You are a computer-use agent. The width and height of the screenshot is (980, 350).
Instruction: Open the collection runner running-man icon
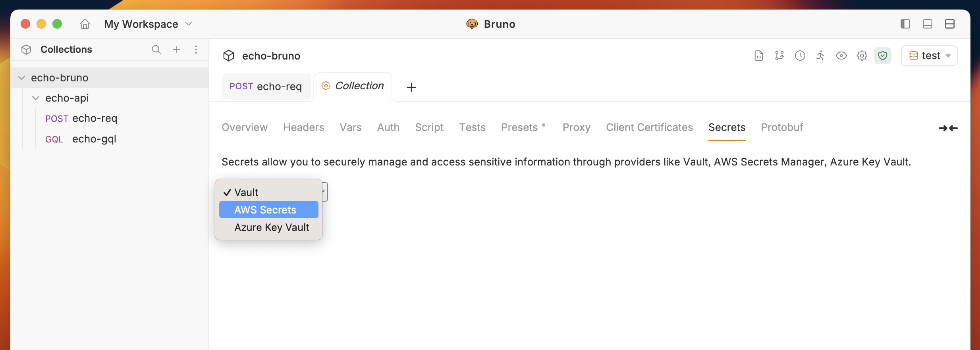pyautogui.click(x=821, y=56)
